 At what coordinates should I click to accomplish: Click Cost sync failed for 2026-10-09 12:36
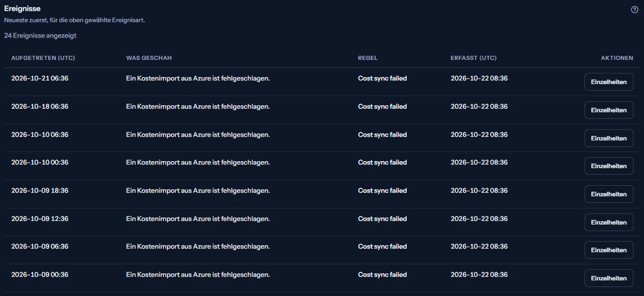pos(383,219)
